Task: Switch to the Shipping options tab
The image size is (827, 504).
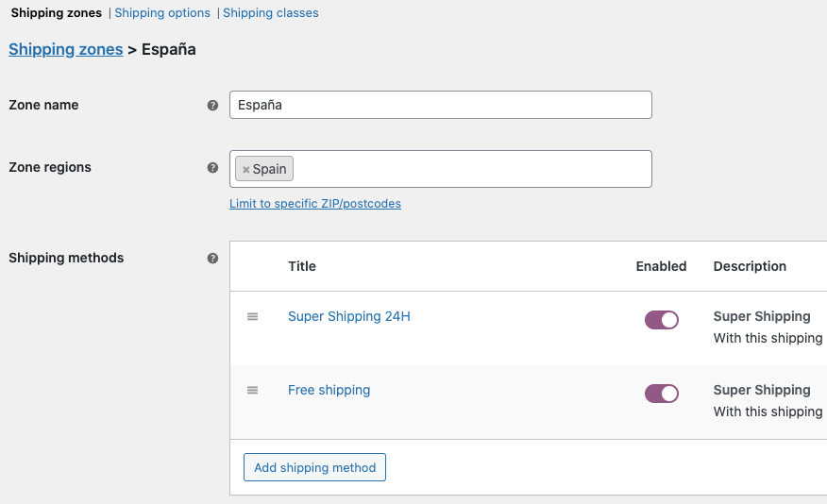Action: pos(162,12)
